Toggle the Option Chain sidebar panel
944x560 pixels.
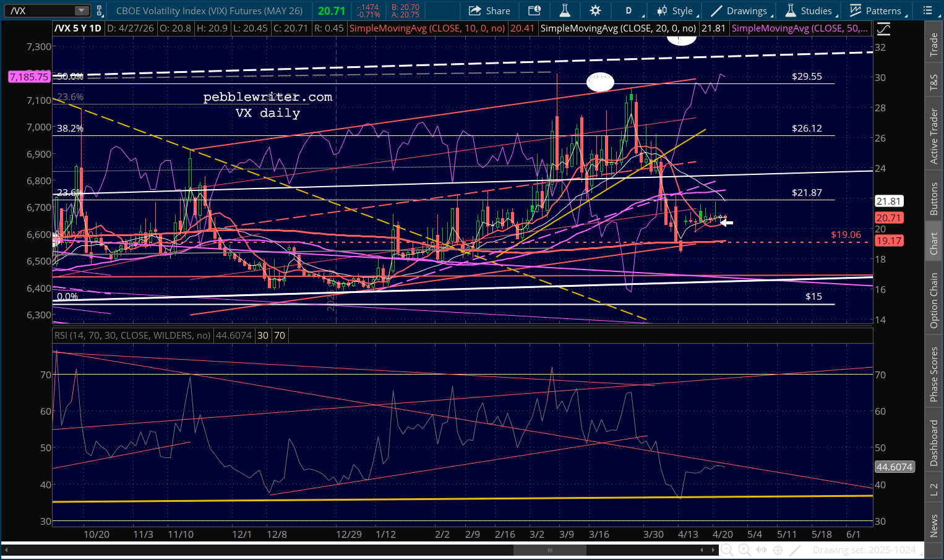933,300
